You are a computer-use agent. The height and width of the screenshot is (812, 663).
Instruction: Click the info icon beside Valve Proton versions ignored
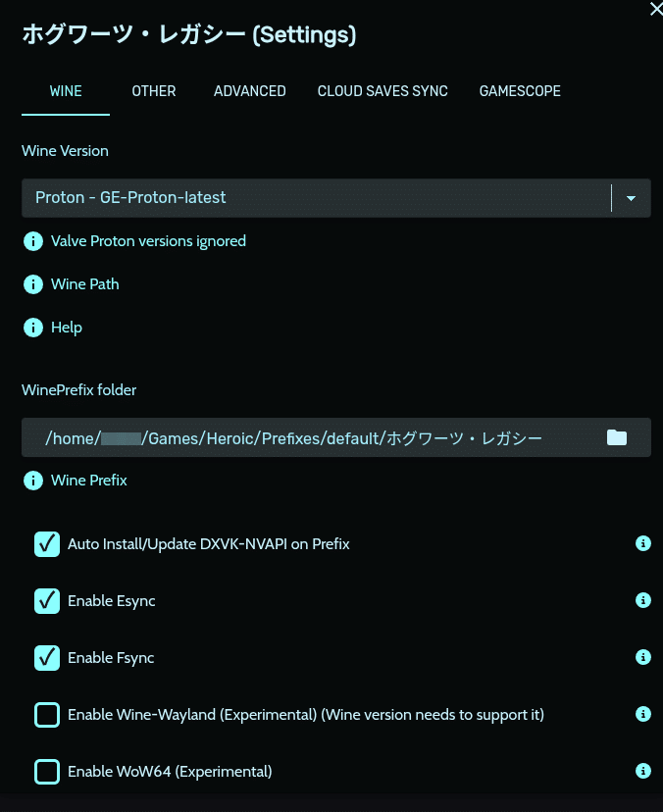click(32, 240)
